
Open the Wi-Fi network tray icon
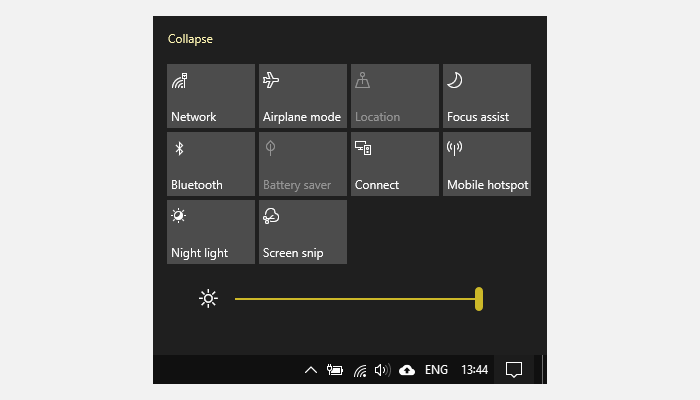coord(360,370)
